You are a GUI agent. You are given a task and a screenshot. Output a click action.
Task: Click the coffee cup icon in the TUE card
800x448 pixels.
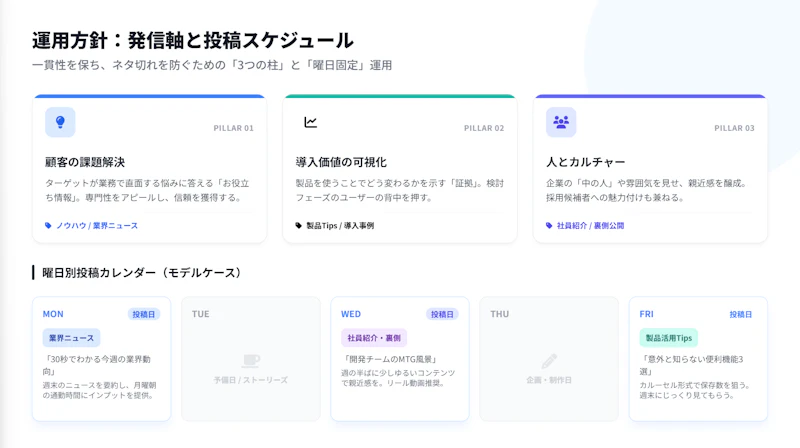click(250, 361)
